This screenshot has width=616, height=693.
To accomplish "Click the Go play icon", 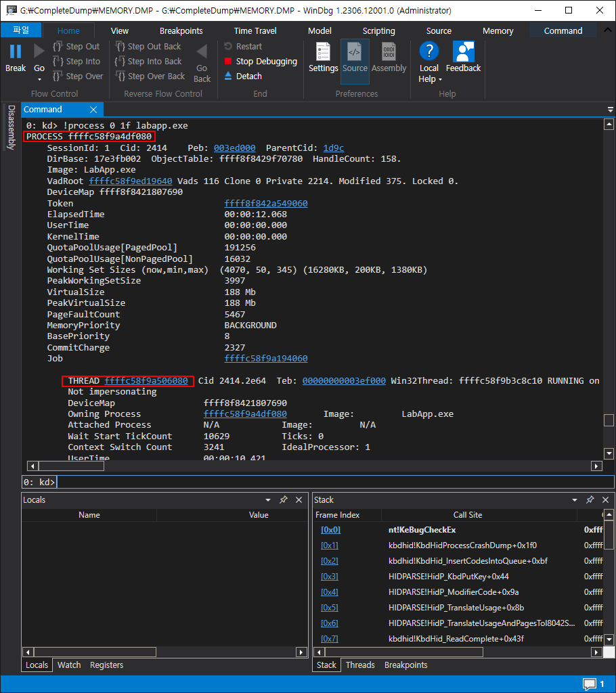I will [39, 51].
